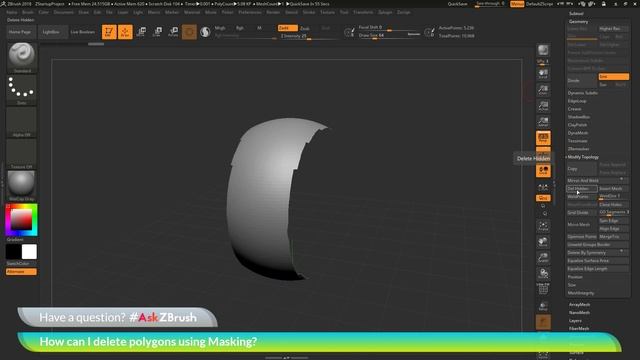This screenshot has width=640, height=360.
Task: Collapse the Modify Topology section
Action: click(x=583, y=157)
